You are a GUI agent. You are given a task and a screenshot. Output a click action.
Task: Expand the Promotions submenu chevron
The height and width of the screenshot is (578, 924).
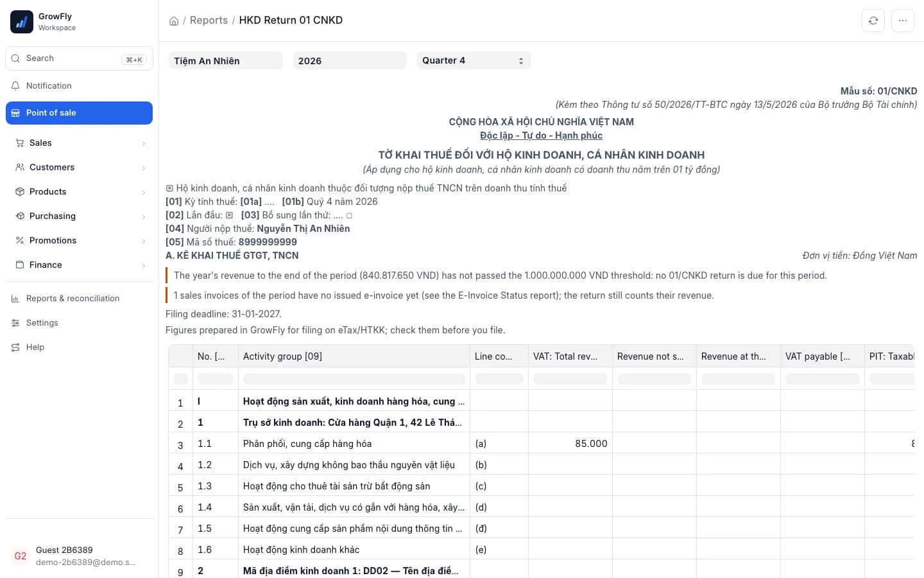[x=143, y=241]
